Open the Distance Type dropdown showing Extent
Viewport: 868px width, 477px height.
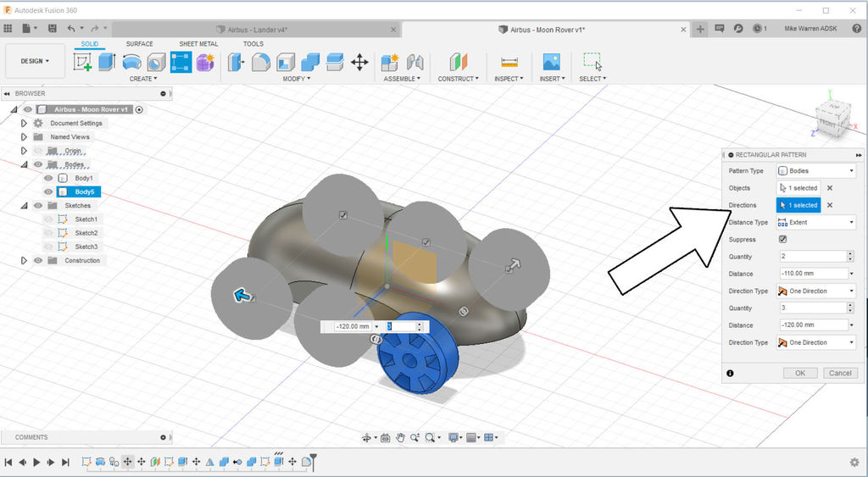tap(816, 223)
